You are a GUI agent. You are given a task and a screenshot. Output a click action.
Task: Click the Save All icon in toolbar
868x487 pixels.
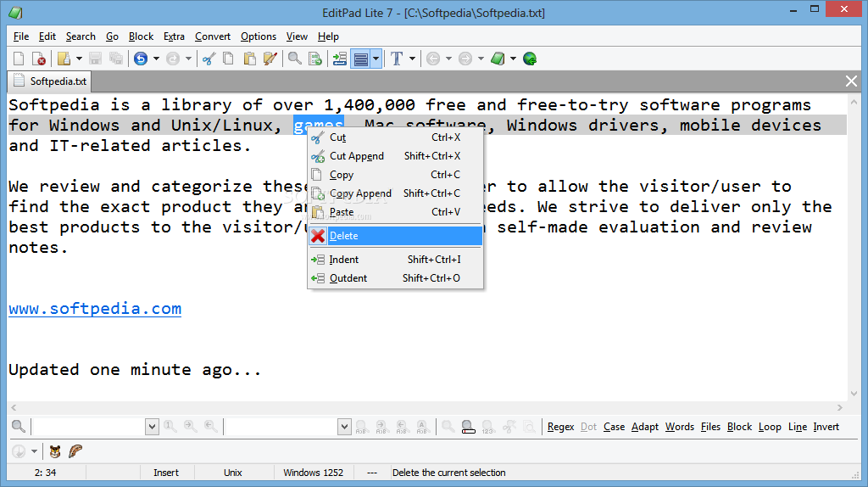tap(115, 59)
